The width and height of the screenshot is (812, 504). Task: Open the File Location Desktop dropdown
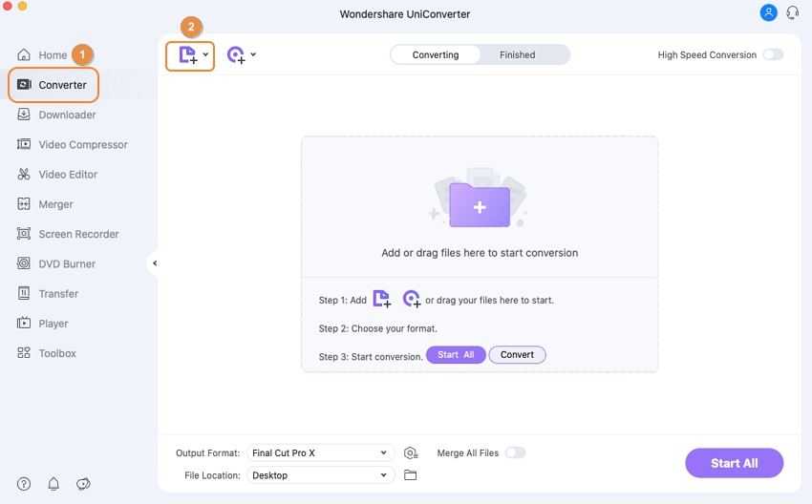coord(320,475)
